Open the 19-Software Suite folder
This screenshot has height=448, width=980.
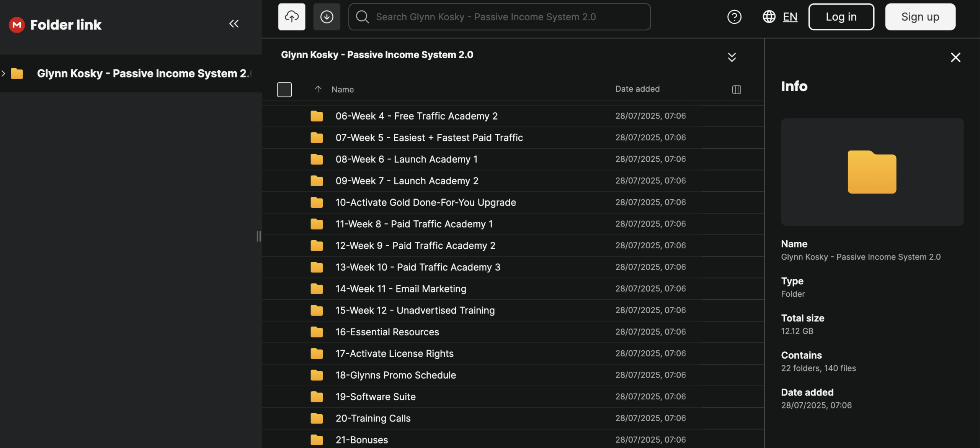click(375, 397)
